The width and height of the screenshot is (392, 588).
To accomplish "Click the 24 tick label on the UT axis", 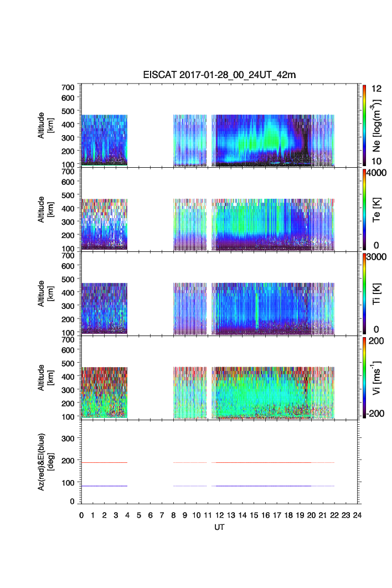I will click(x=357, y=515).
